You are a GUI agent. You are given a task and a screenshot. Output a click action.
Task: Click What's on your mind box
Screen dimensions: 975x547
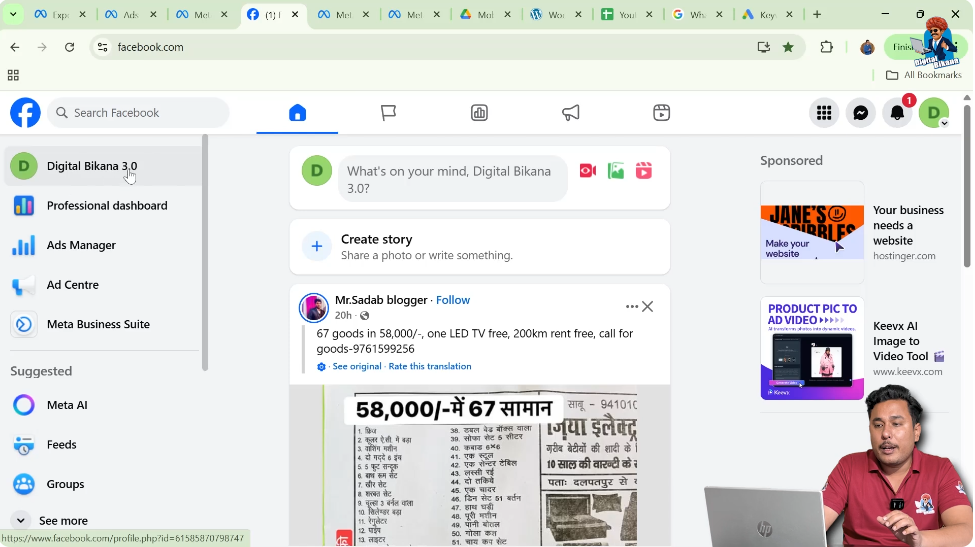(453, 179)
